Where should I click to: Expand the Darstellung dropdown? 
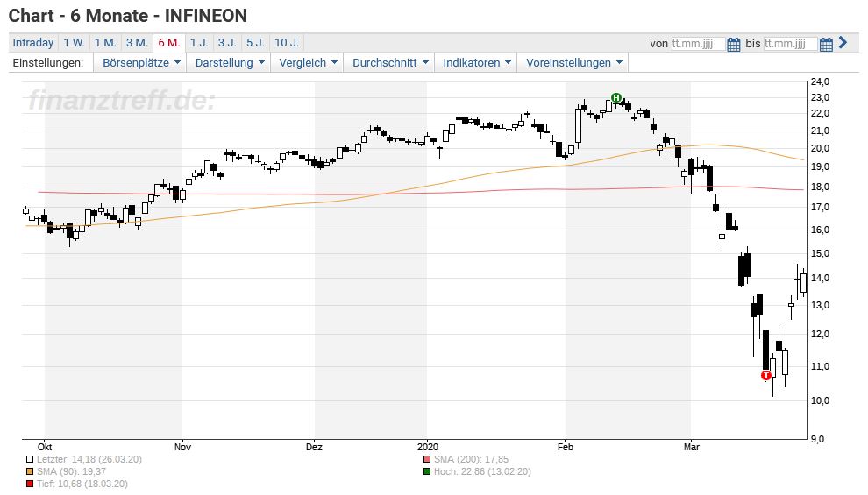229,62
